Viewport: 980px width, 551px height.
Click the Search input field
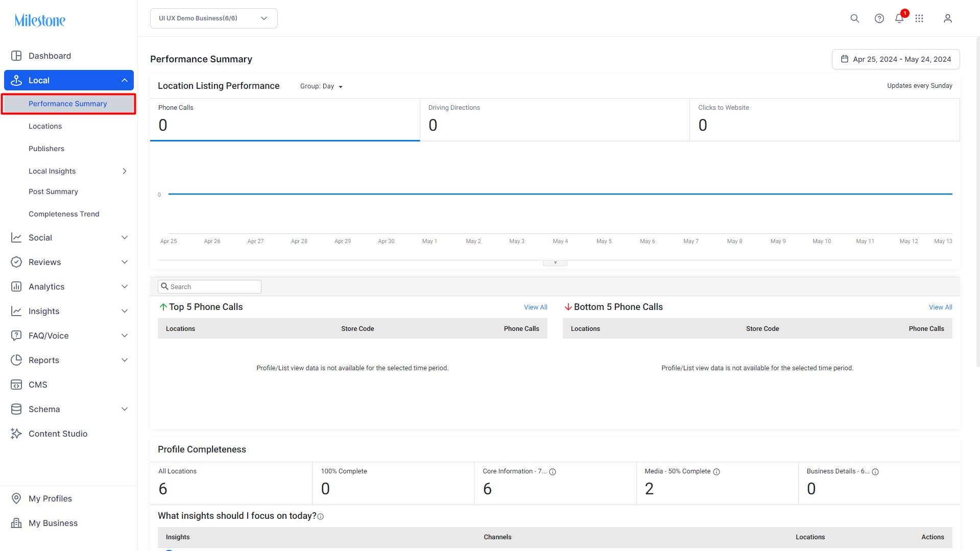[209, 287]
